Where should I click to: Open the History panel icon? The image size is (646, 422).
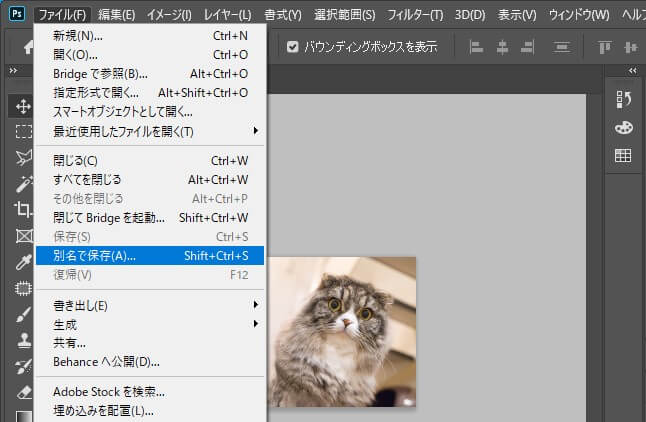click(623, 99)
